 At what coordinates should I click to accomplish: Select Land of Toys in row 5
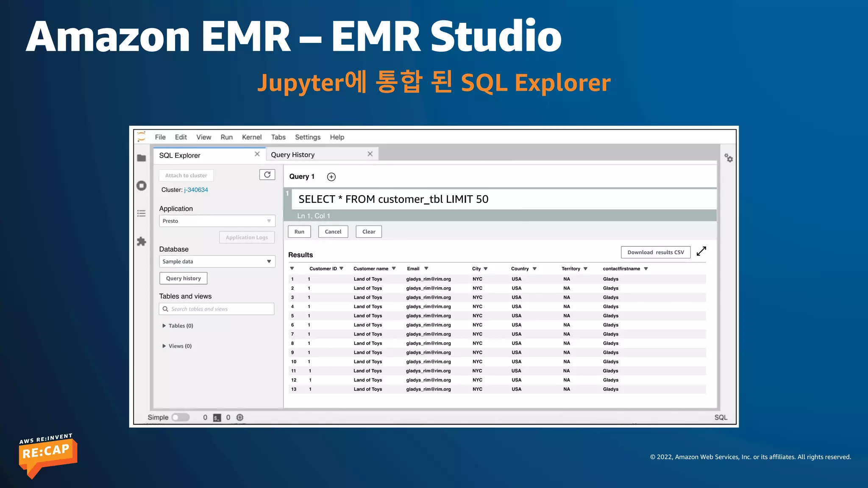coord(368,316)
